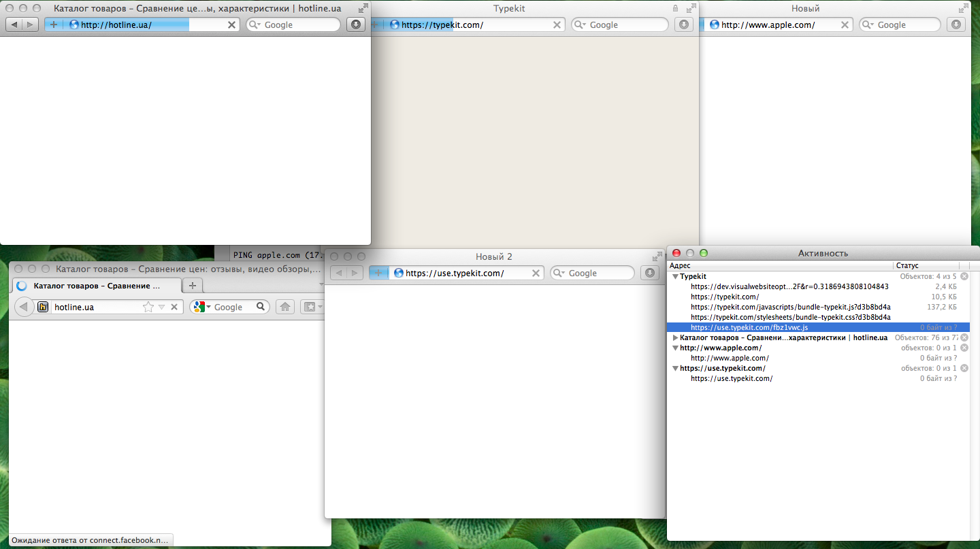Screen dimensions: 980x549
Task: Cancel loading the https://use.typekit.com/ activity group
Action: pyautogui.click(x=964, y=368)
